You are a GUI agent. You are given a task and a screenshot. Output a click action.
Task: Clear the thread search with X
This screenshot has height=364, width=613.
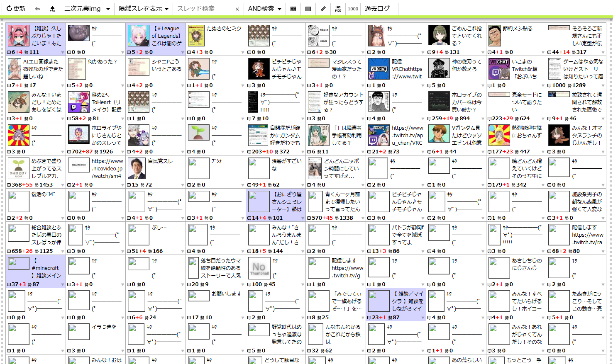pyautogui.click(x=237, y=9)
